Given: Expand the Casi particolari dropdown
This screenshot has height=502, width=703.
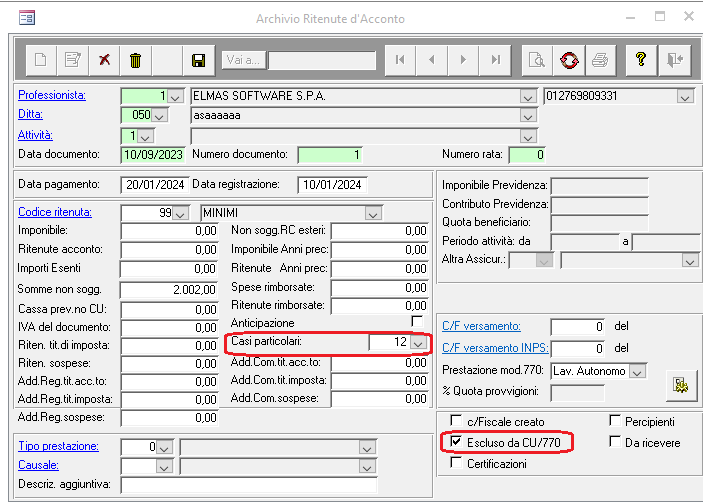Looking at the screenshot, I should click(418, 343).
